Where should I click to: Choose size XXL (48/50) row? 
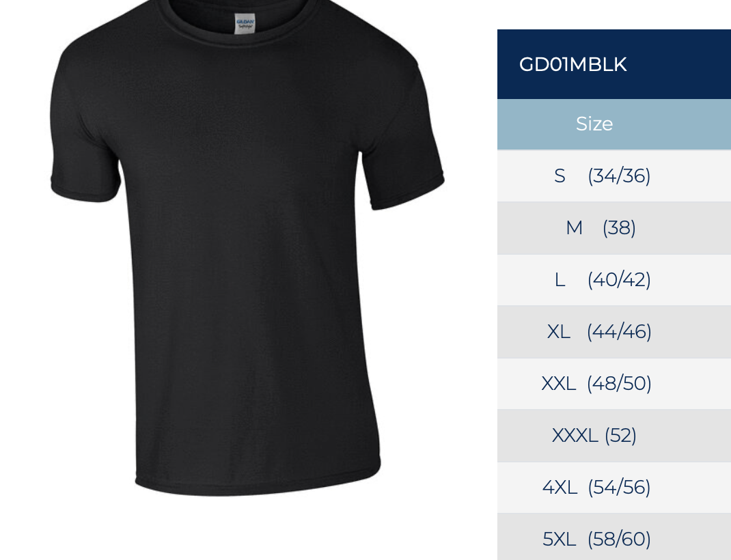[614, 384]
